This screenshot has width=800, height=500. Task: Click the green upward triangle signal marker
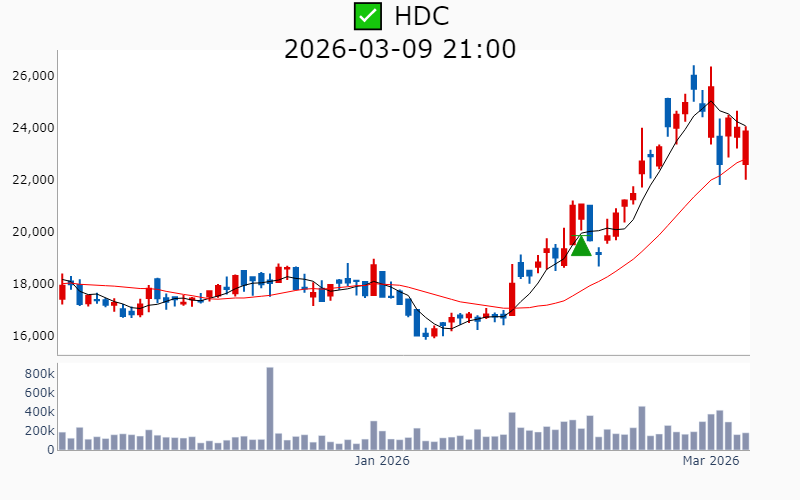[581, 245]
